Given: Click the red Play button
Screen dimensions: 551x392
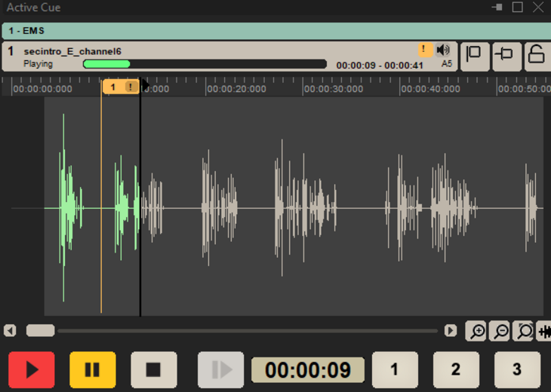Looking at the screenshot, I should coord(32,370).
